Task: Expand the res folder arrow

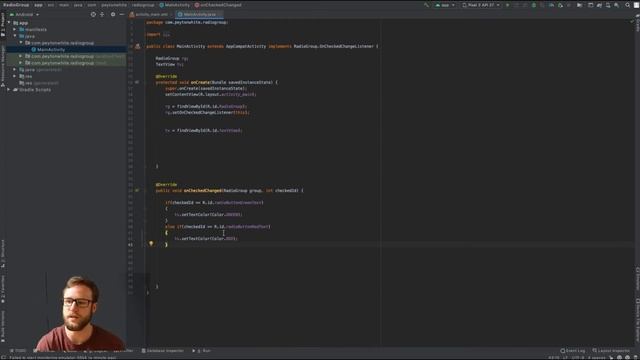Action: coord(15,76)
